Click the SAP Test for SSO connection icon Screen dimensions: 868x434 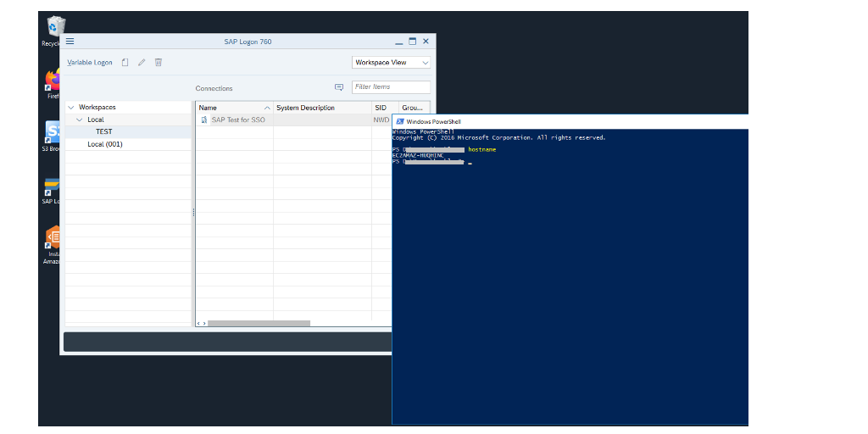[x=203, y=120]
